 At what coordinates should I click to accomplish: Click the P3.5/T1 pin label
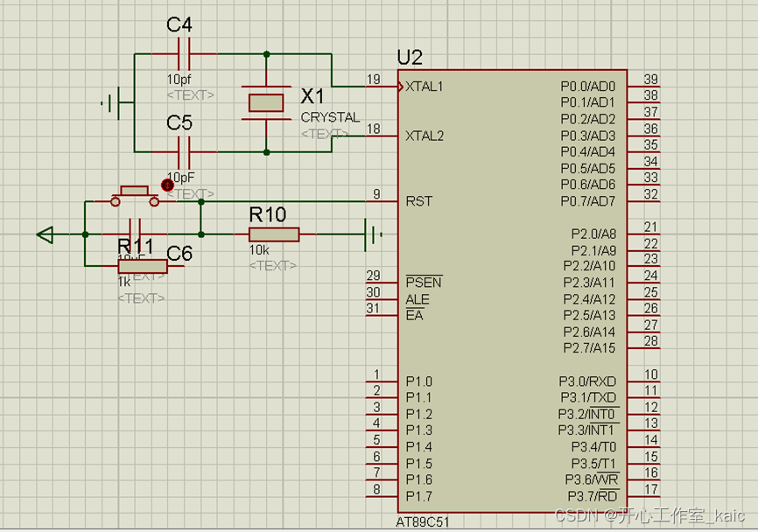click(593, 464)
